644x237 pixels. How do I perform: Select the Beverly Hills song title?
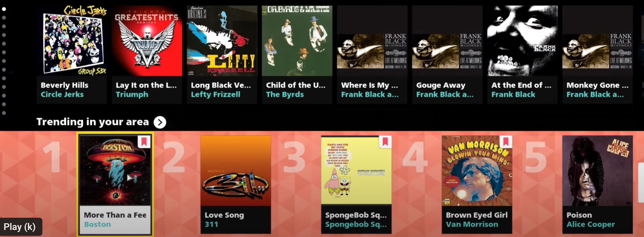(x=64, y=85)
